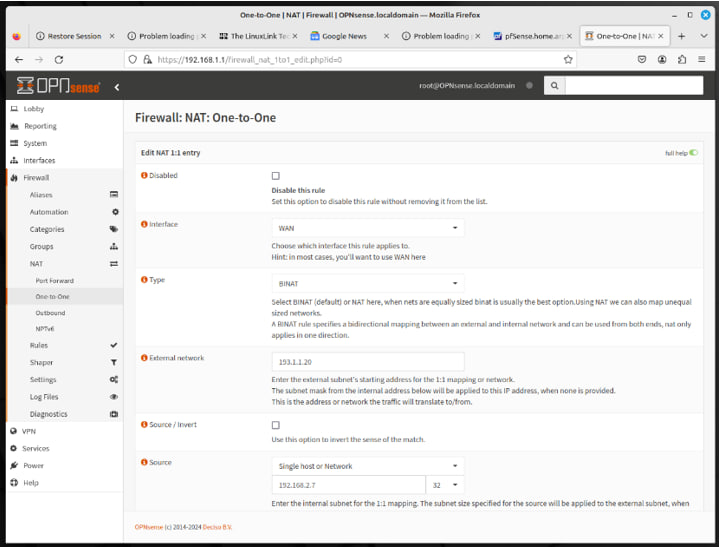Open NPTv6 NAT page

(45, 329)
